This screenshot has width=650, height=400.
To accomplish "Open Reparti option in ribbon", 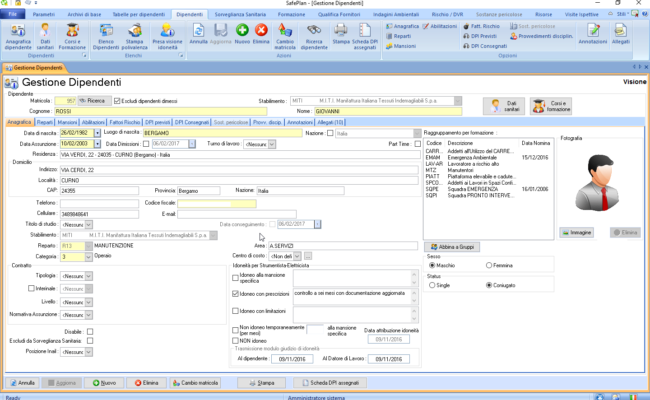I will tap(398, 36).
